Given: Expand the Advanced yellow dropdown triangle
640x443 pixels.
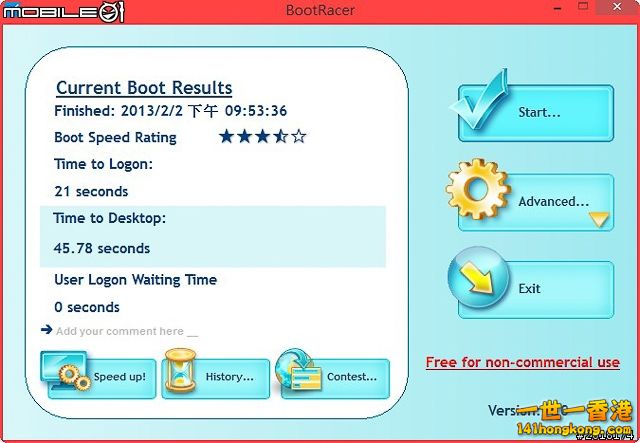Looking at the screenshot, I should pyautogui.click(x=598, y=219).
